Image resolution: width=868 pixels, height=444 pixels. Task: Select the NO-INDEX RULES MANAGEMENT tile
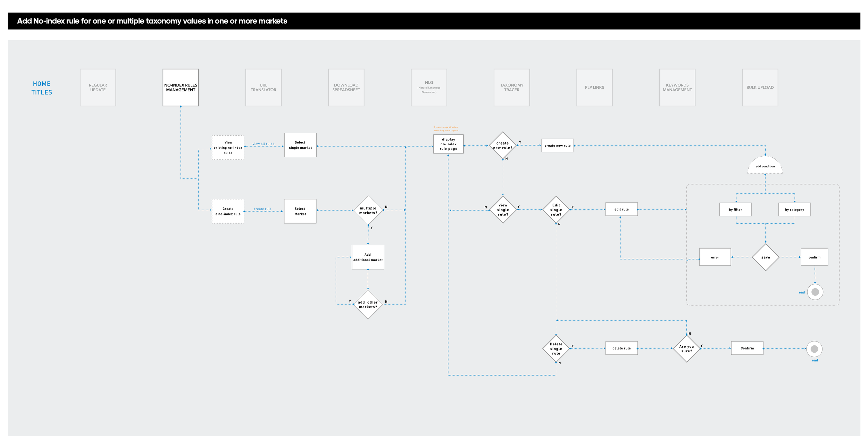tap(181, 88)
